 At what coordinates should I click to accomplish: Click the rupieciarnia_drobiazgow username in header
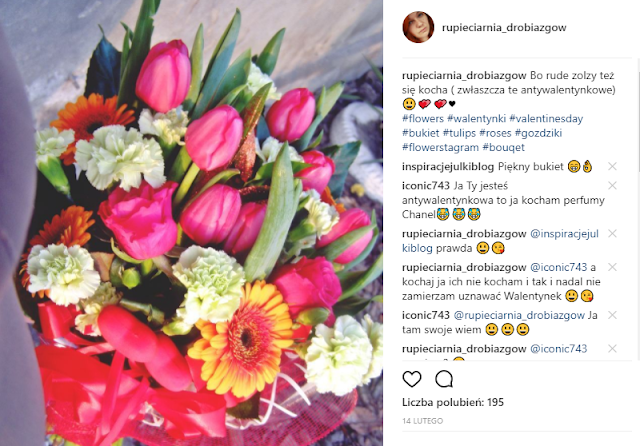point(504,28)
